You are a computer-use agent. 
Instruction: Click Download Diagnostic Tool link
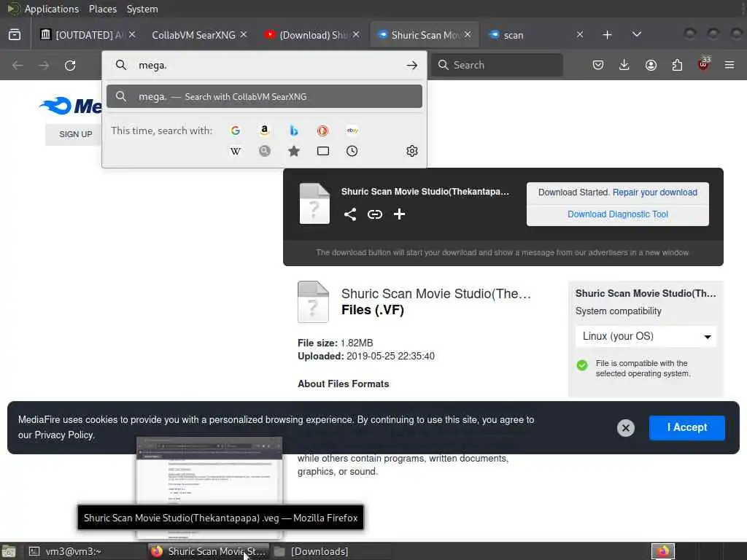click(617, 214)
